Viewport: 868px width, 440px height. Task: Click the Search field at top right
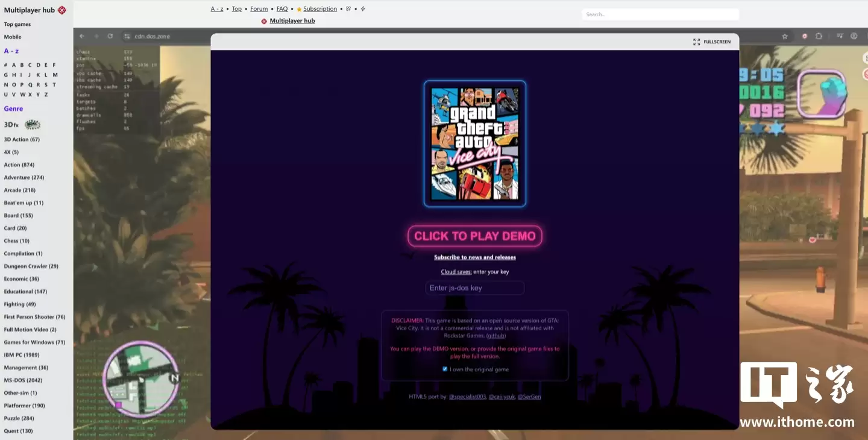point(659,14)
